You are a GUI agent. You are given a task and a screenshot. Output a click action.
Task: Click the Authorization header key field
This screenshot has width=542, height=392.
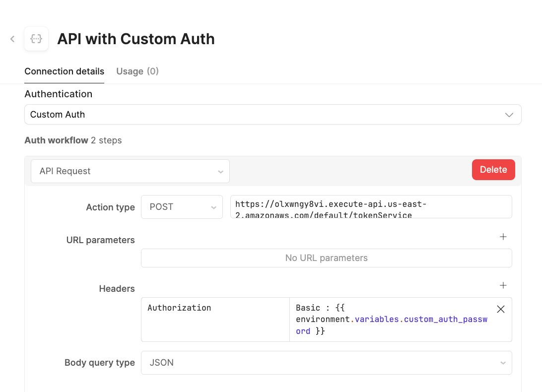215,319
